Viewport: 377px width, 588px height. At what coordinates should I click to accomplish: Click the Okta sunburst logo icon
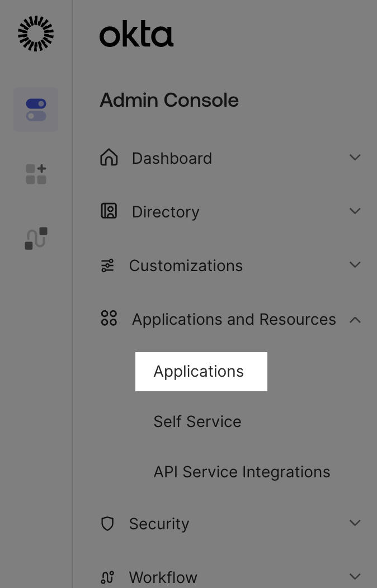(36, 34)
